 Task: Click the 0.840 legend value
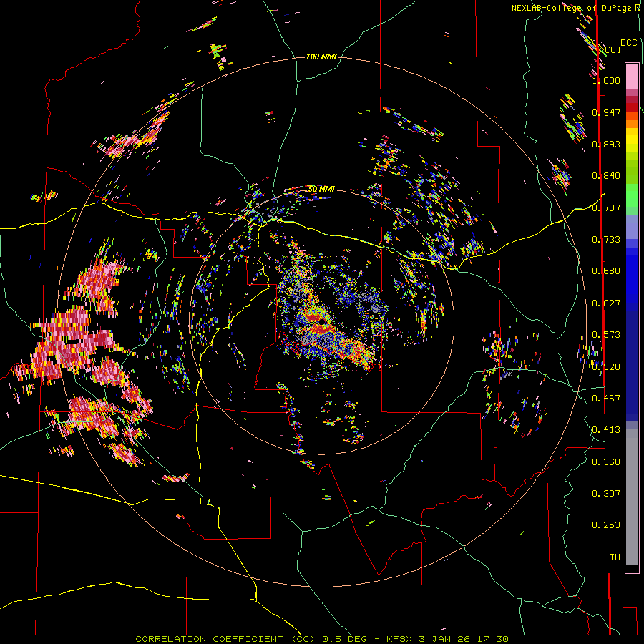(606, 176)
